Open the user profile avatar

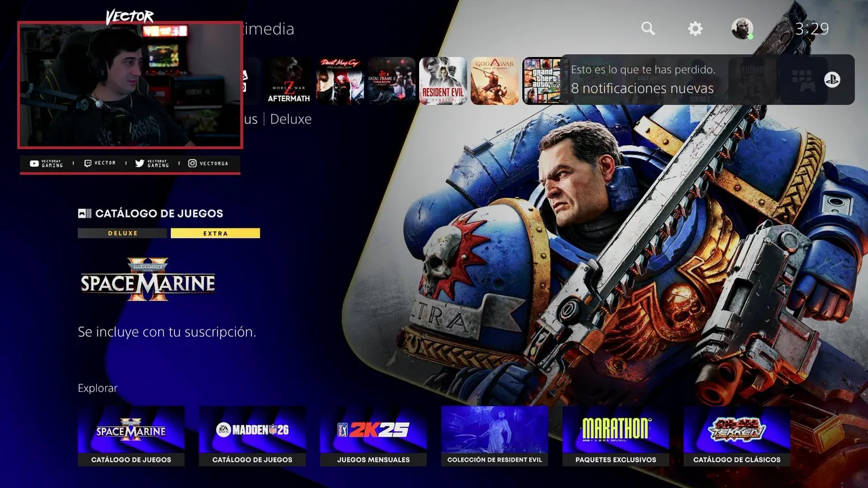point(743,28)
